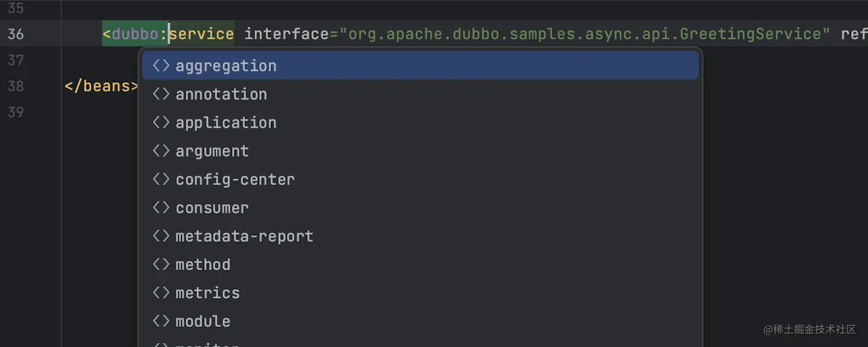The height and width of the screenshot is (347, 868).
Task: Click line number 38 in the gutter
Action: 16,86
